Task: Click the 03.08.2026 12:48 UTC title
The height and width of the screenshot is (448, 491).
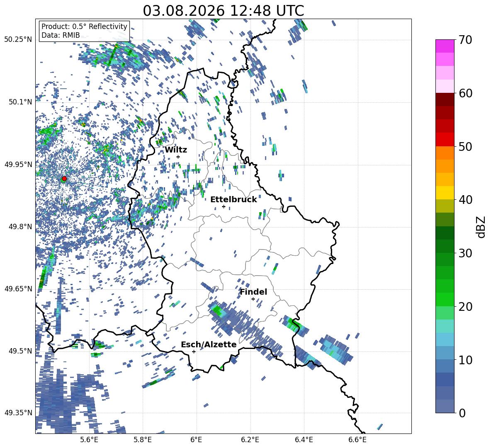Action: coord(224,11)
